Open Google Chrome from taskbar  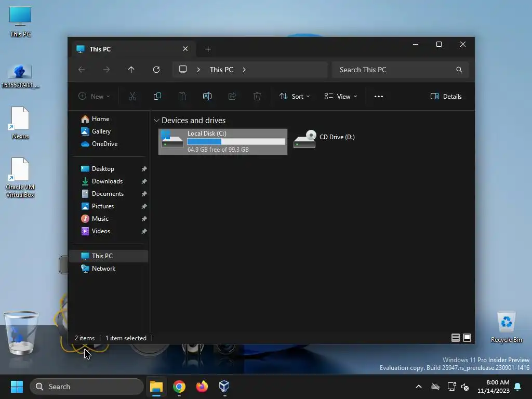[x=179, y=387]
